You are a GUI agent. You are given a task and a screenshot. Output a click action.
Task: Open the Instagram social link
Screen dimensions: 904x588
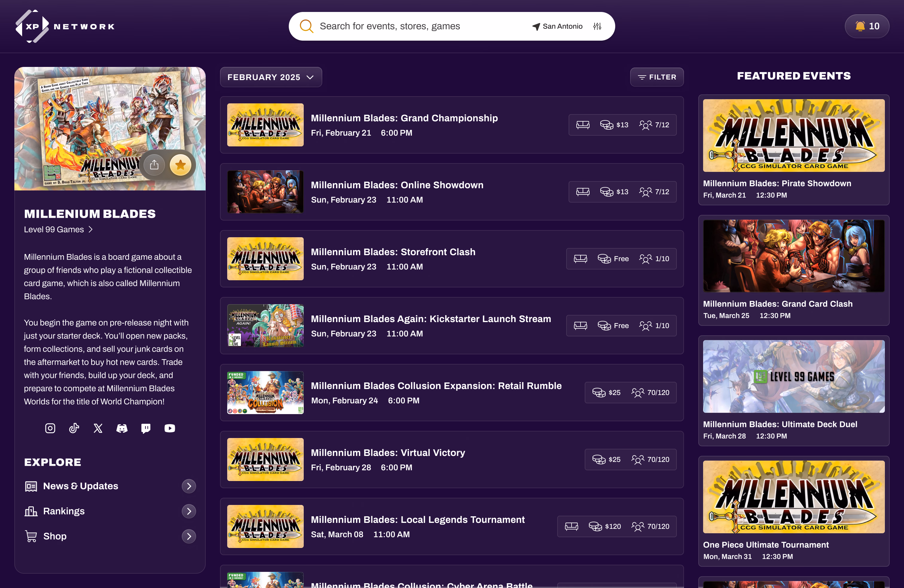(50, 428)
